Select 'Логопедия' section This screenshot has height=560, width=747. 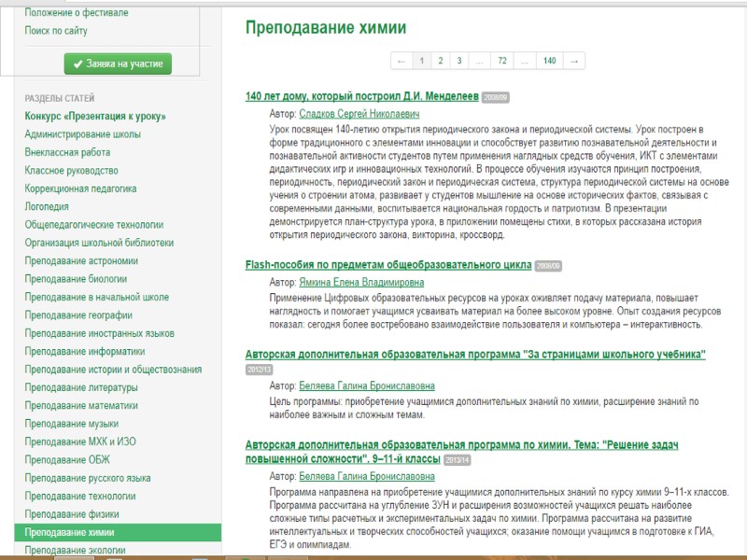47,206
